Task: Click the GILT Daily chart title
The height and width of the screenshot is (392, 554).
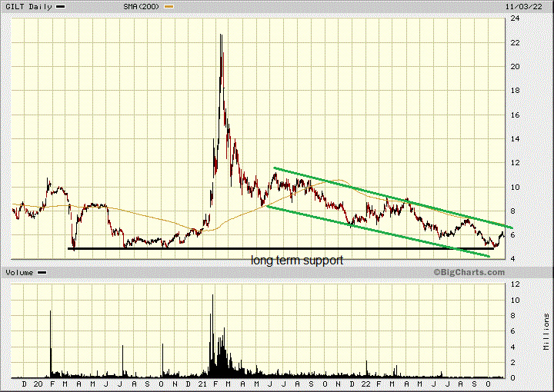Action: (x=28, y=7)
